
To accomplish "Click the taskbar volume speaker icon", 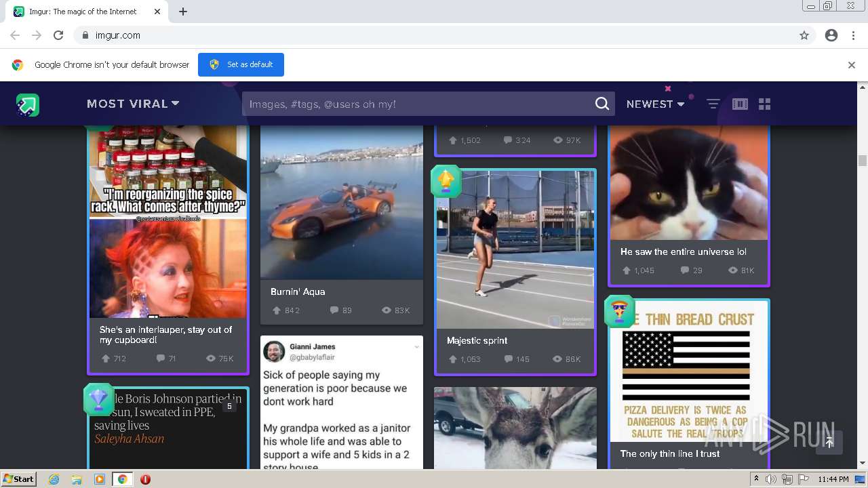I will click(771, 479).
